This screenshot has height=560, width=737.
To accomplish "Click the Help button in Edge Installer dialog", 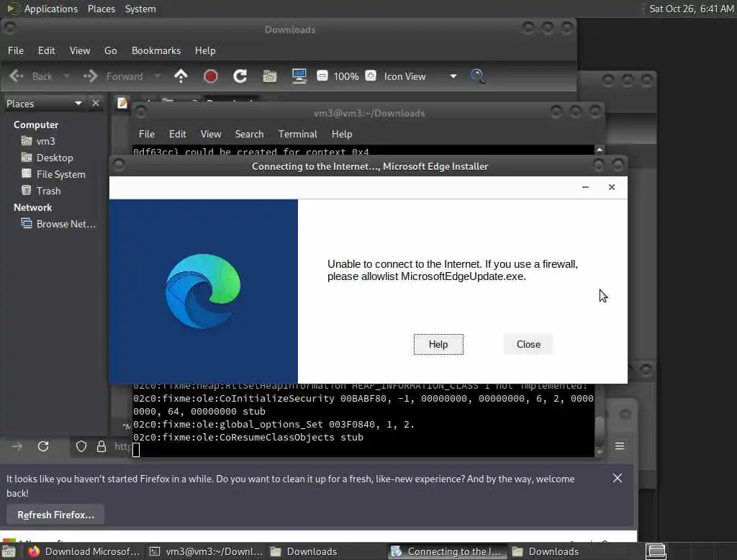I will coord(438,345).
